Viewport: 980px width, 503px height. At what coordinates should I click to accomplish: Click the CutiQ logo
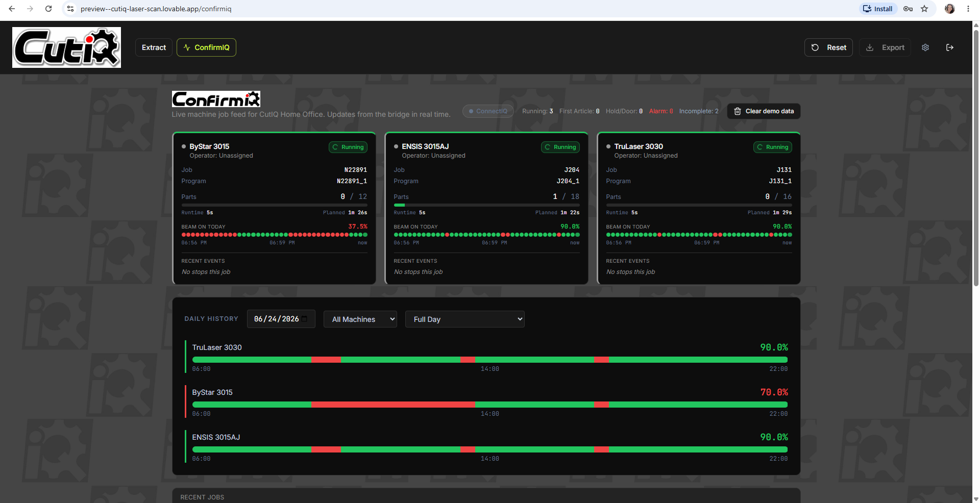(x=66, y=47)
